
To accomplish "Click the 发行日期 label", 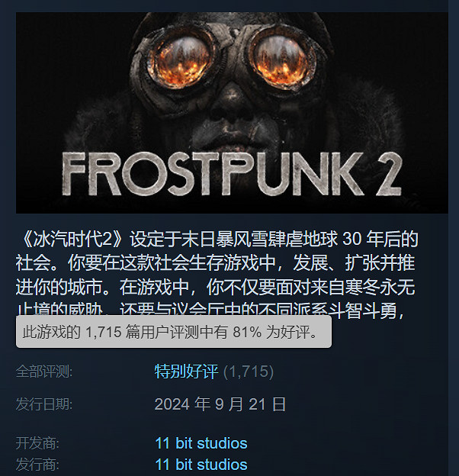I will [44, 404].
